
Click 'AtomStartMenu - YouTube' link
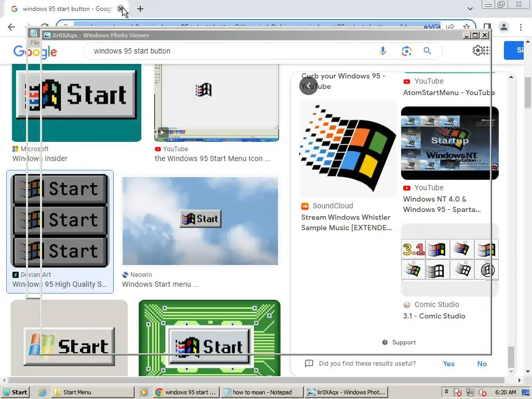(449, 92)
